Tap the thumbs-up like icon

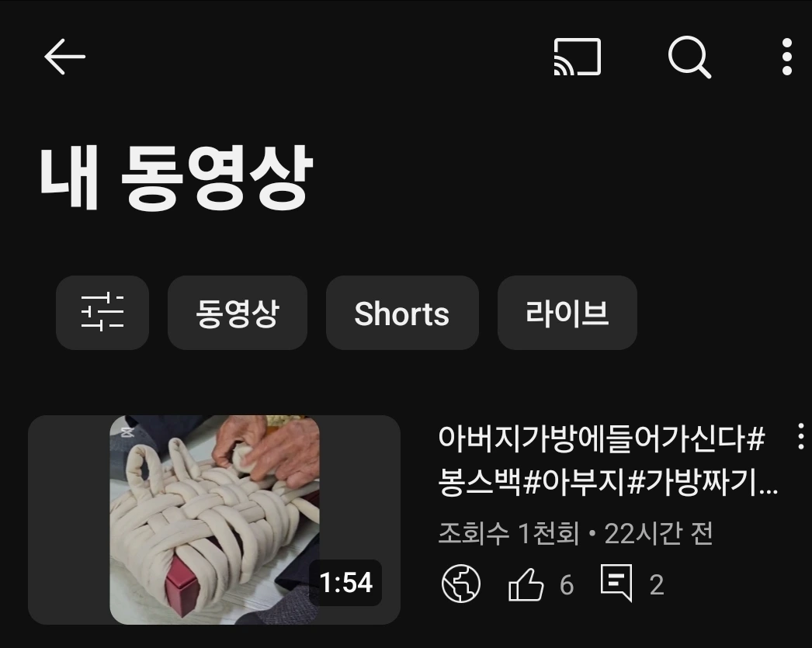(x=526, y=585)
